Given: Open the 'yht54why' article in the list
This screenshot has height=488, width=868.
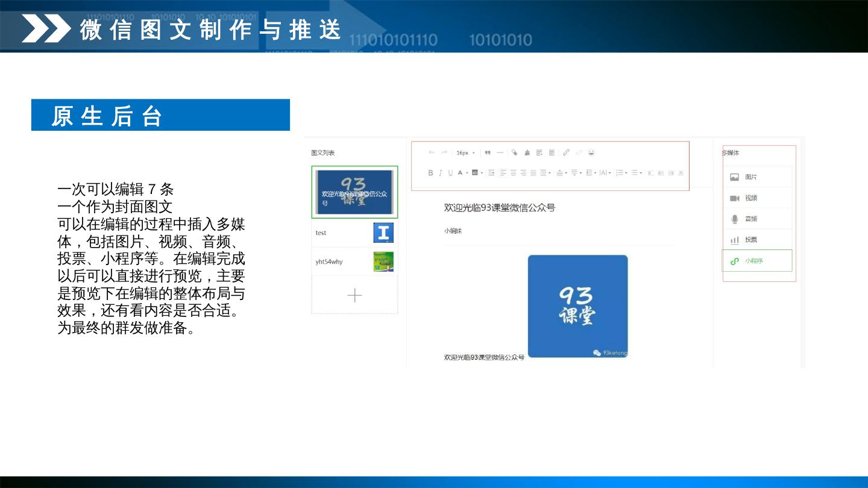Looking at the screenshot, I should [x=354, y=262].
